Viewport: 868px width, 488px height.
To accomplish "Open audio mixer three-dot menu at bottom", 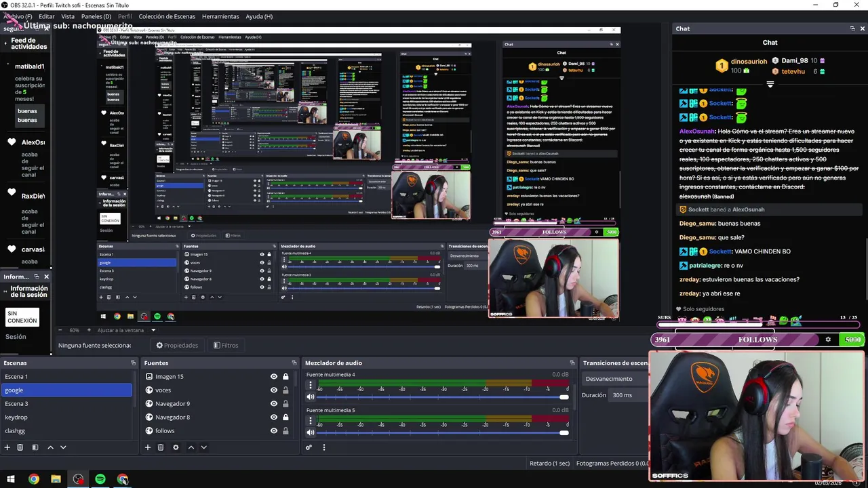I will pyautogui.click(x=323, y=447).
